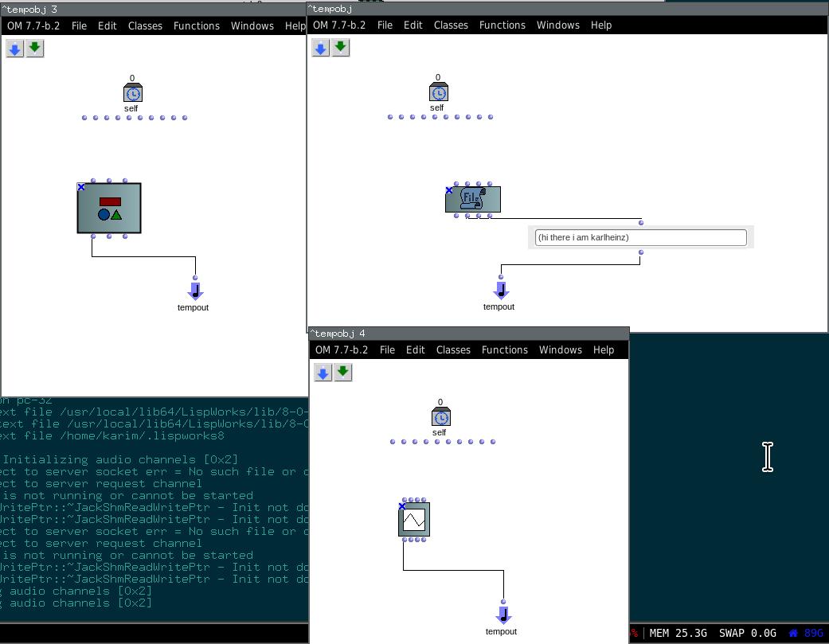
Task: Toggle the x lock marker on BPF box
Action: click(402, 506)
